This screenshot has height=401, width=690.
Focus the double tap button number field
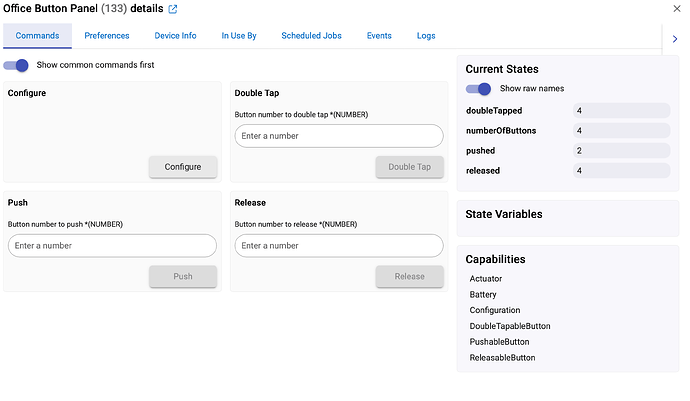(339, 136)
